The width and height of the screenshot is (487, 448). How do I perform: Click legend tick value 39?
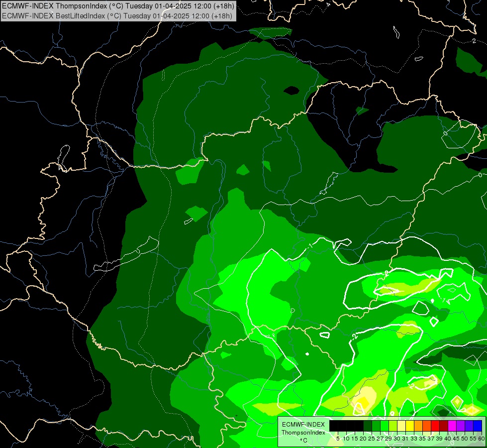click(439, 439)
